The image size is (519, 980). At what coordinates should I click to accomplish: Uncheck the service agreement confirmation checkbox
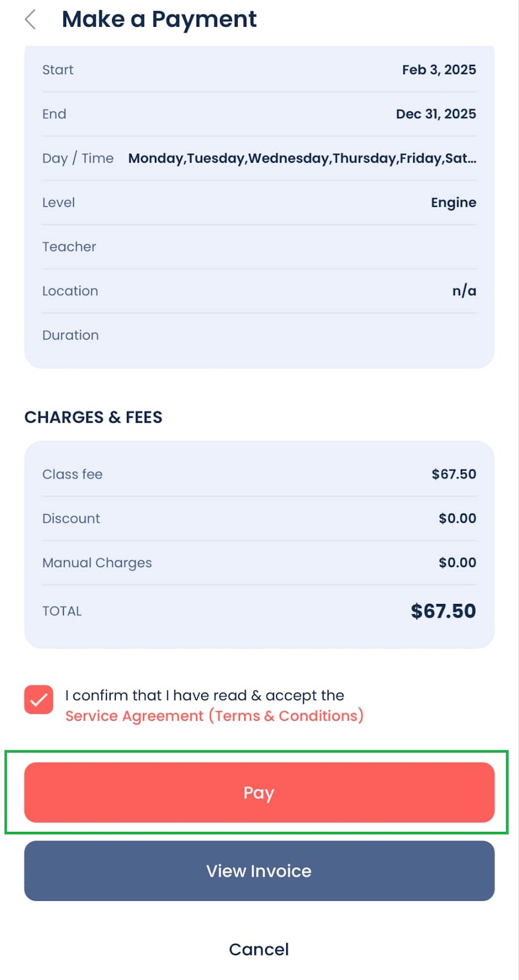[39, 699]
